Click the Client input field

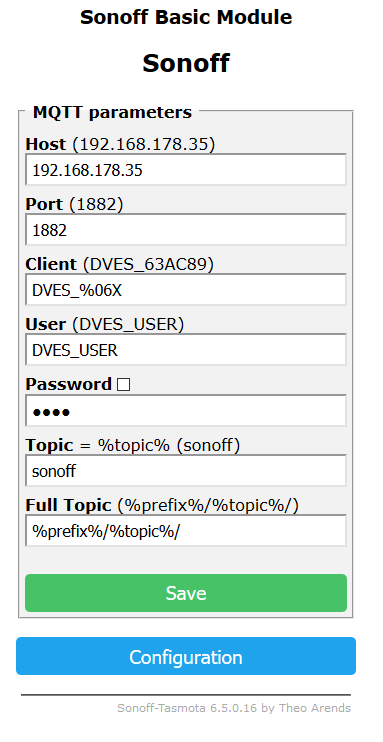[186, 290]
